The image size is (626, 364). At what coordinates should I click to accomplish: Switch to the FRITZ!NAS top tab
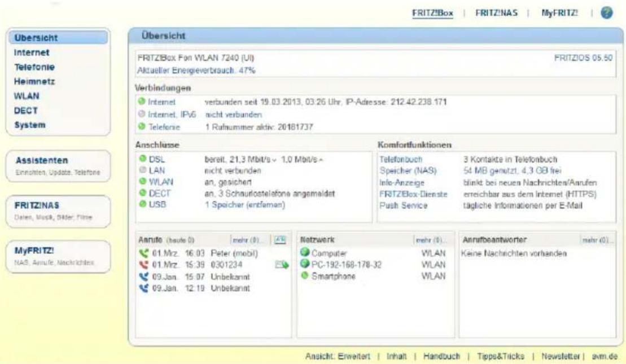tap(496, 13)
